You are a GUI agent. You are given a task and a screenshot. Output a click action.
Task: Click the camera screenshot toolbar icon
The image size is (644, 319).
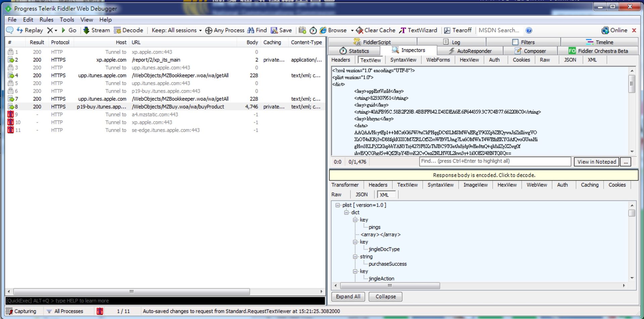pyautogui.click(x=302, y=30)
